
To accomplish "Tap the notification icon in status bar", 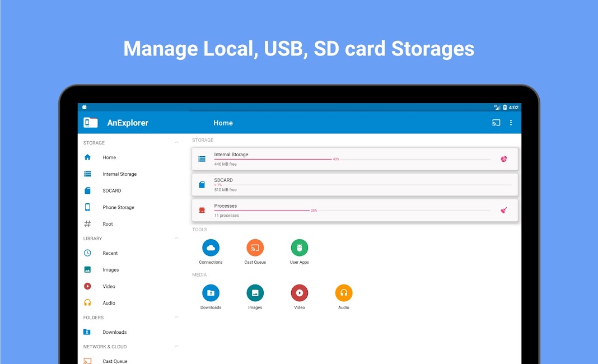I will [85, 107].
